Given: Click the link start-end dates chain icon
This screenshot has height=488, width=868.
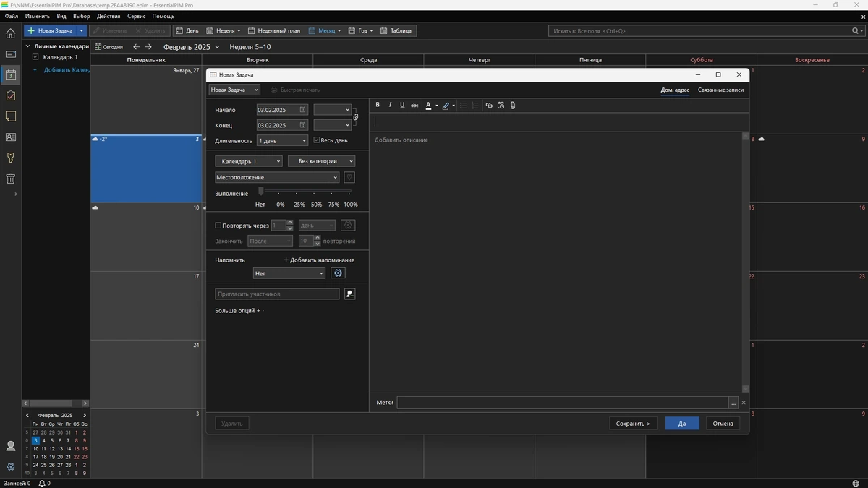Looking at the screenshot, I should pyautogui.click(x=356, y=117).
